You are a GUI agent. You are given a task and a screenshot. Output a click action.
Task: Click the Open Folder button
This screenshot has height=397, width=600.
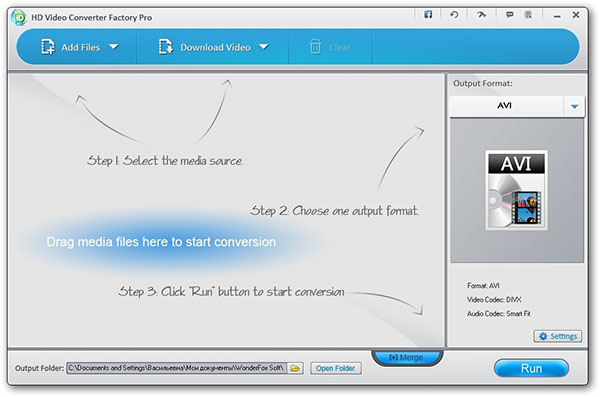336,368
